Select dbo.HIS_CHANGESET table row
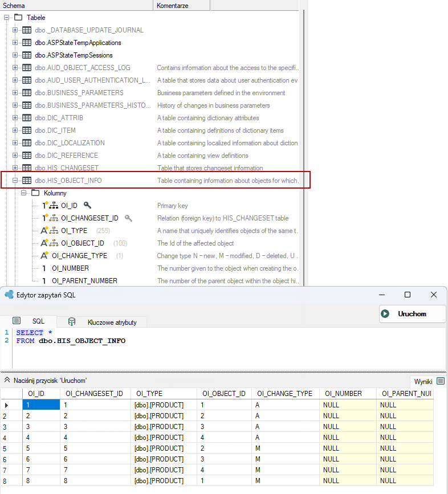 click(x=67, y=168)
